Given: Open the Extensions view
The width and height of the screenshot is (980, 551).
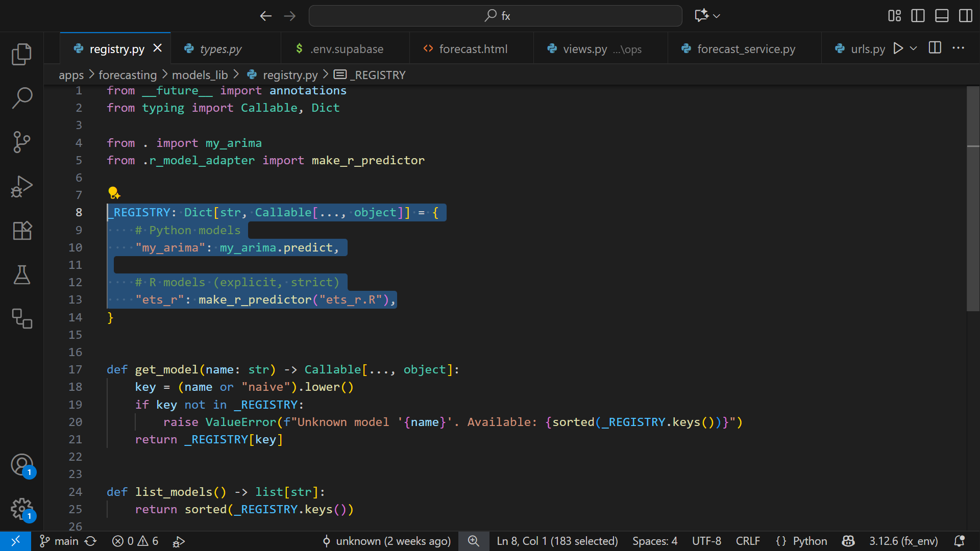Looking at the screenshot, I should click(x=22, y=231).
